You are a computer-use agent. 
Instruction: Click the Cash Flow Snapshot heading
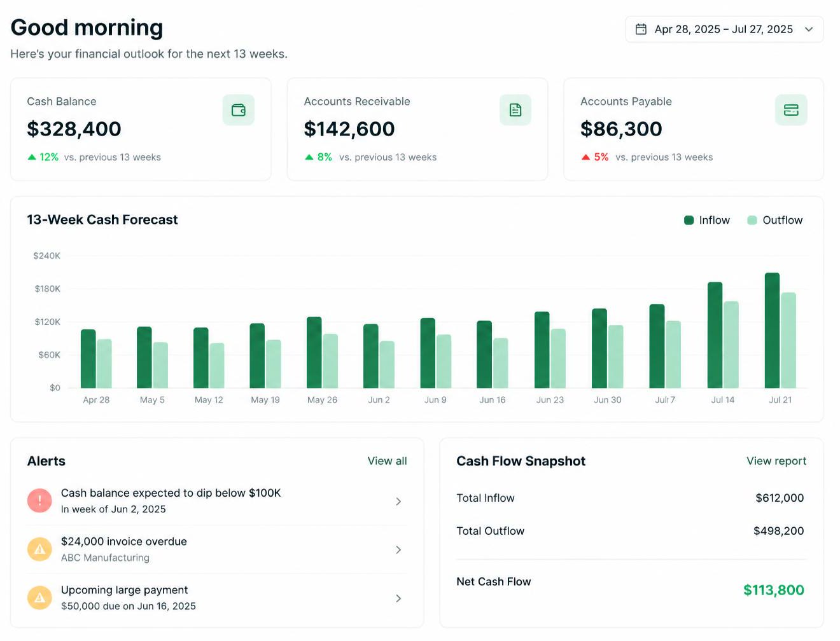point(521,461)
